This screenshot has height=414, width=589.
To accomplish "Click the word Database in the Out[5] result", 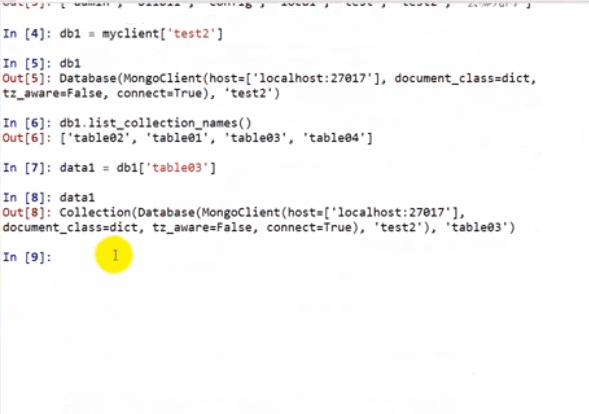I will 88,79.
